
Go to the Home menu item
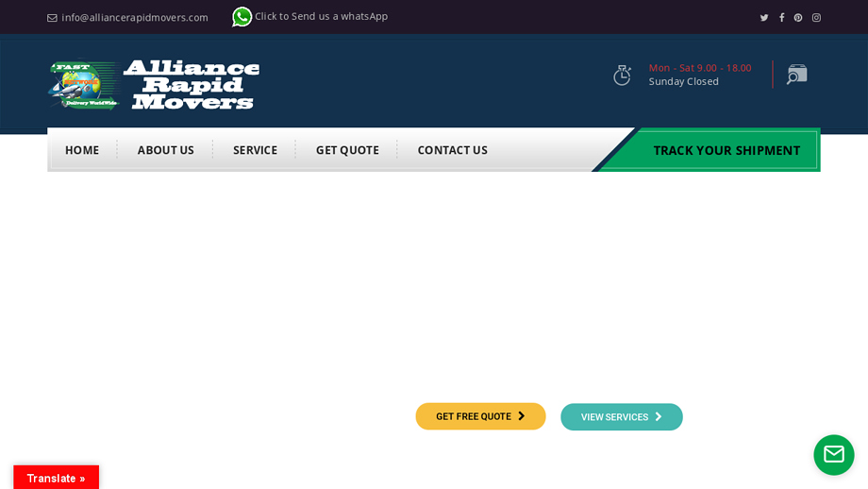82,150
